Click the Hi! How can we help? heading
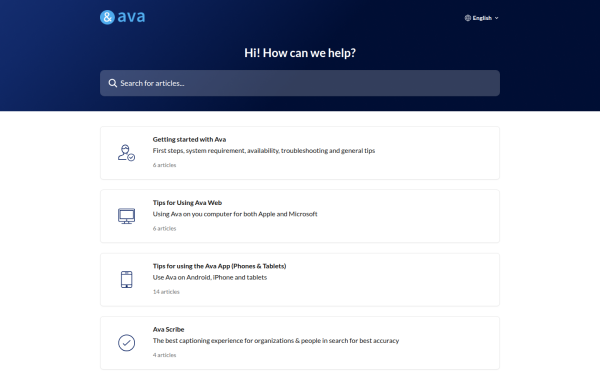600x375 pixels. coord(300,53)
